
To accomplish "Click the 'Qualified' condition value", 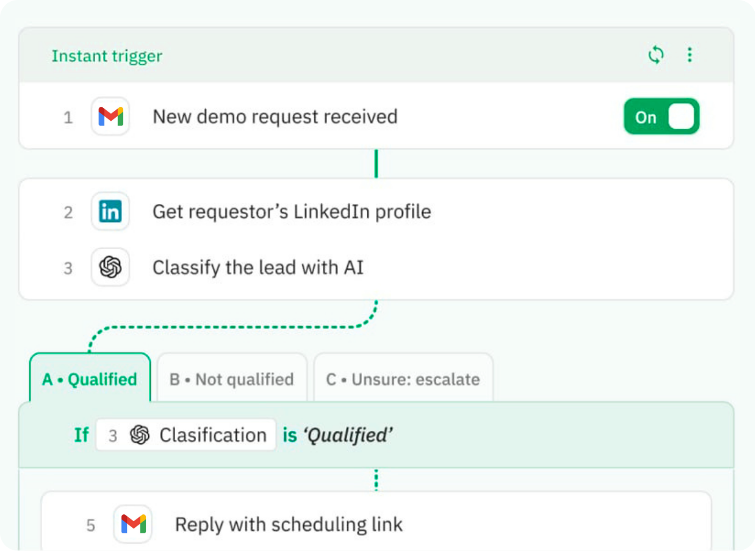I will point(348,435).
